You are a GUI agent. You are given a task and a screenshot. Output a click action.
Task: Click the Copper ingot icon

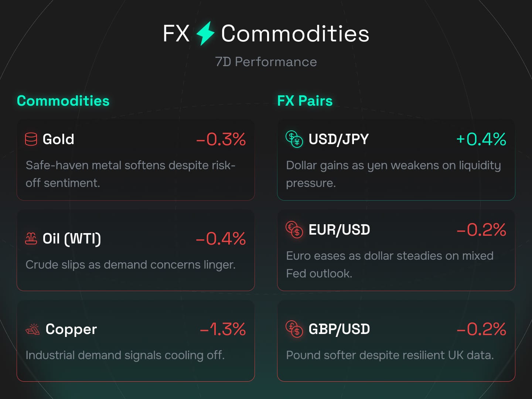click(x=33, y=329)
